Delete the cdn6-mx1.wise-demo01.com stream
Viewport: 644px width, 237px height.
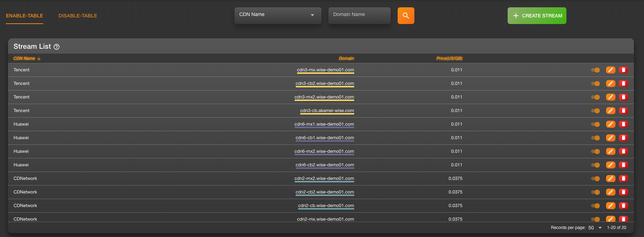[x=623, y=124]
